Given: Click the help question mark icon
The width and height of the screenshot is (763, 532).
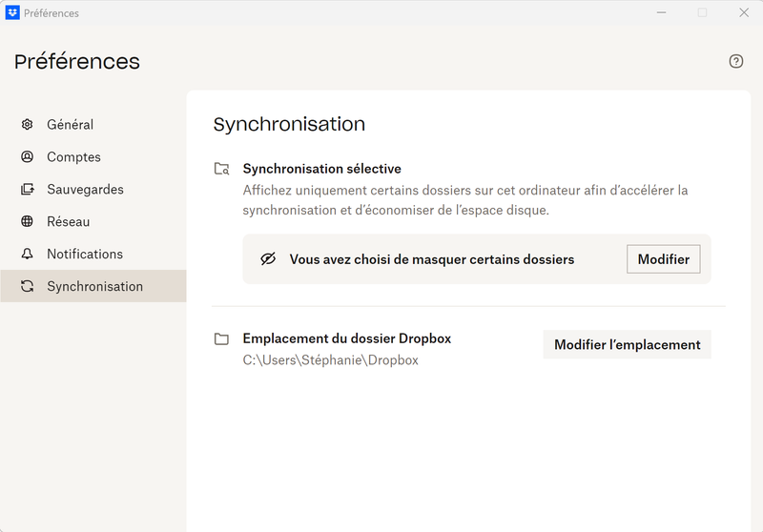Looking at the screenshot, I should (x=735, y=61).
